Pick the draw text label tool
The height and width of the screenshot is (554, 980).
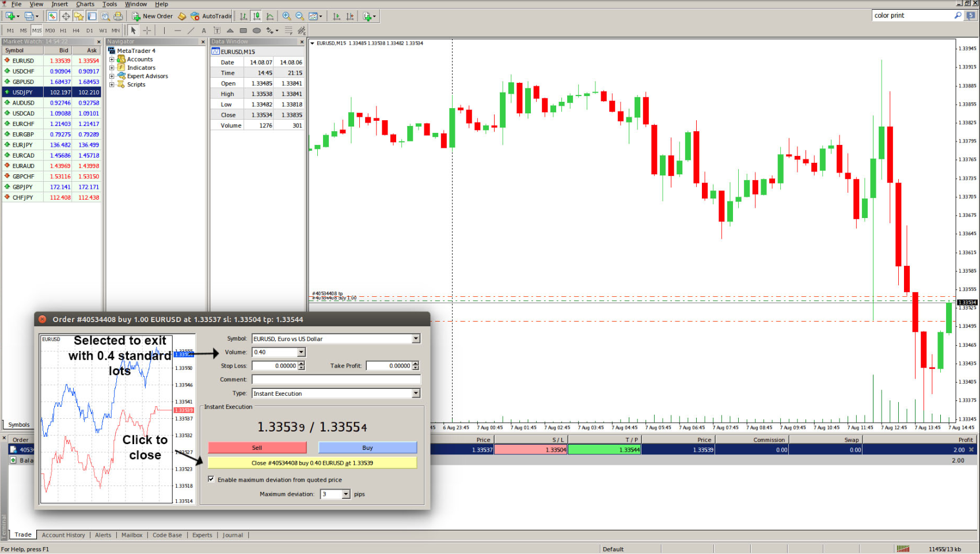216,30
